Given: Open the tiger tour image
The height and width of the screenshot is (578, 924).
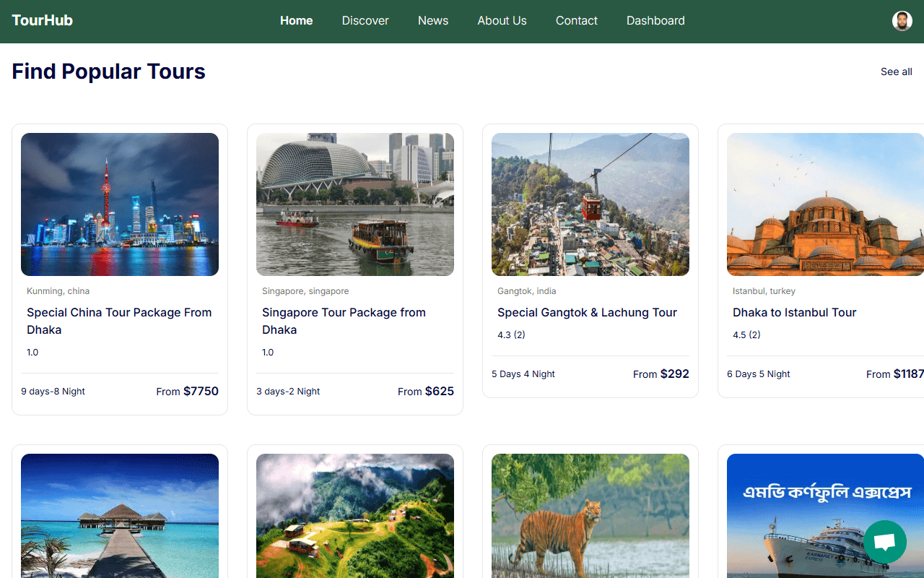Looking at the screenshot, I should click(590, 515).
